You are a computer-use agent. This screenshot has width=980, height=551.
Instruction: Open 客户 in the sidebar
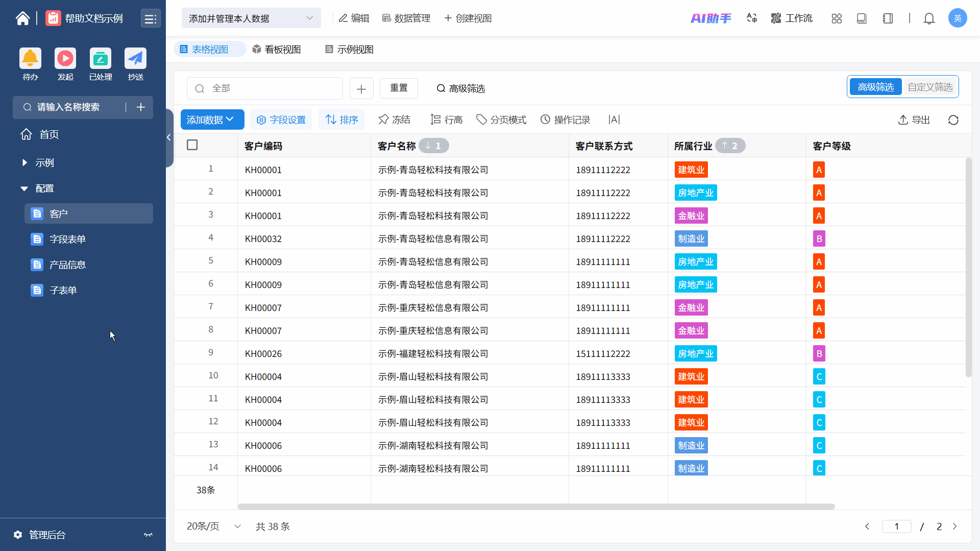[89, 213]
